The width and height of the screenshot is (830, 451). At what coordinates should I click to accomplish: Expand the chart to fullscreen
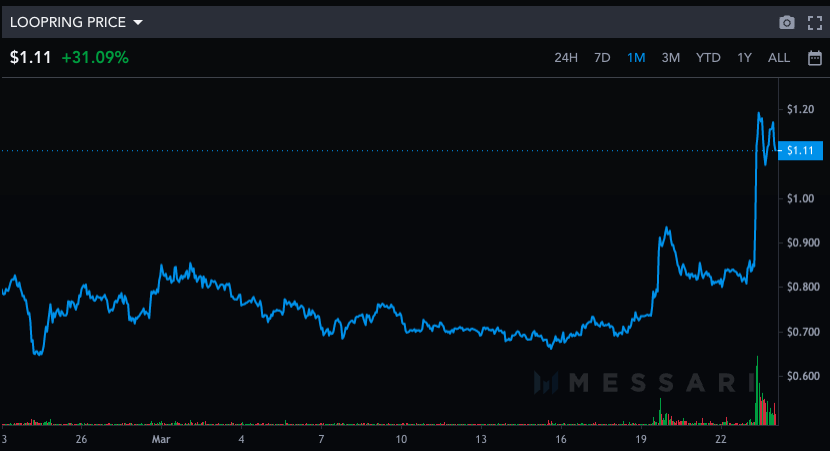[x=815, y=23]
